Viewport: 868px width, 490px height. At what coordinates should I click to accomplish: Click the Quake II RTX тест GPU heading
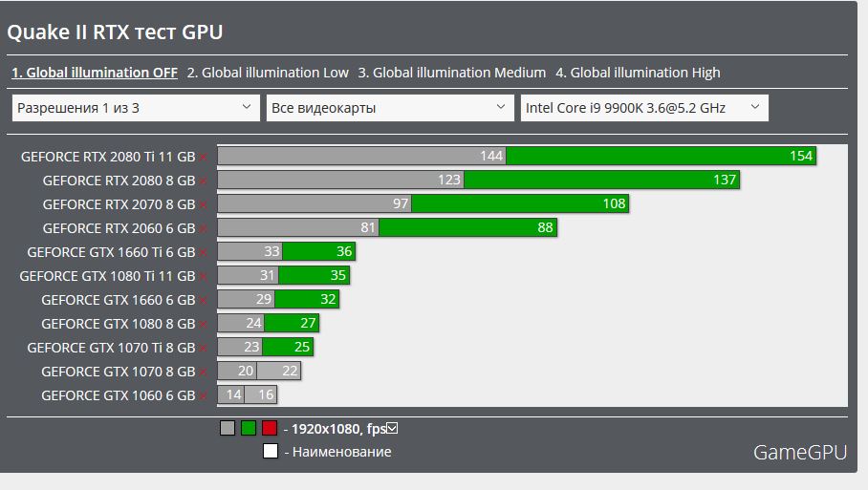point(115,32)
